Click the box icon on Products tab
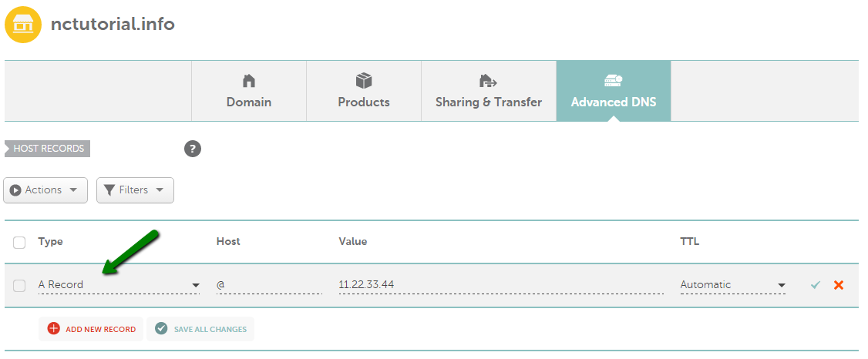Viewport: 868px width, 359px height. pos(364,81)
